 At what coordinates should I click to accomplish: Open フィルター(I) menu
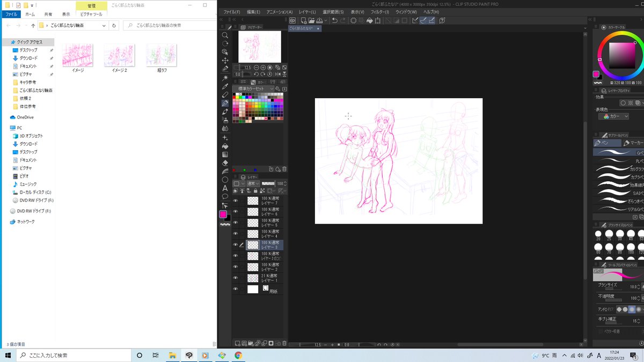380,12
